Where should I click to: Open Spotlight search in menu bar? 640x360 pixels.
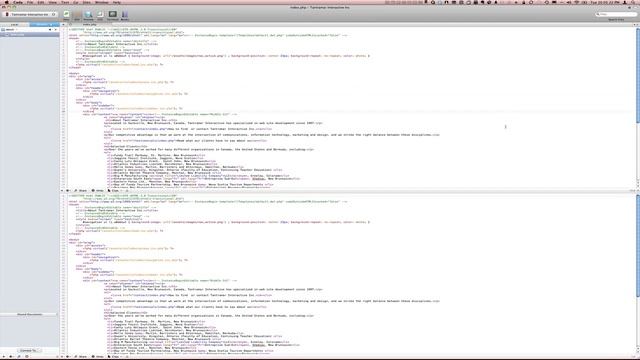click(633, 2)
